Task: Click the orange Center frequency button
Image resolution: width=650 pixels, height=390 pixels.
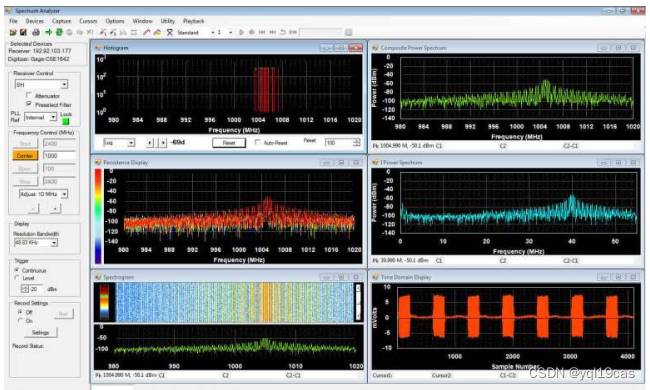Action: click(25, 155)
